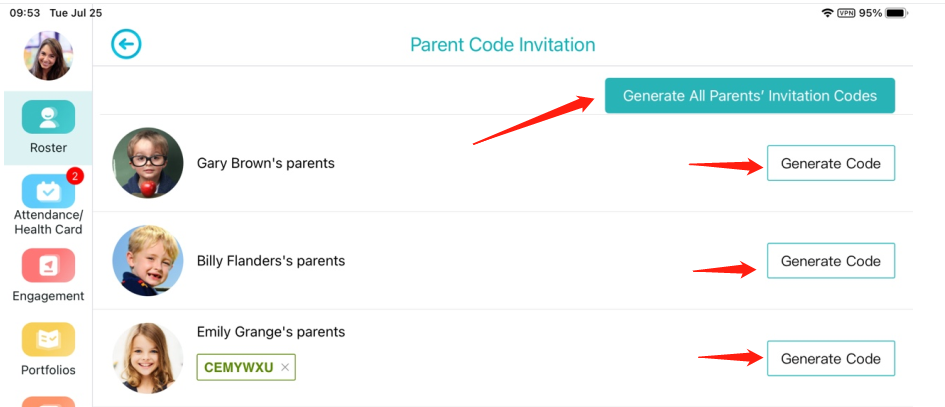945x407 pixels.
Task: Remove the CEMYWXU invitation code
Action: click(x=285, y=367)
